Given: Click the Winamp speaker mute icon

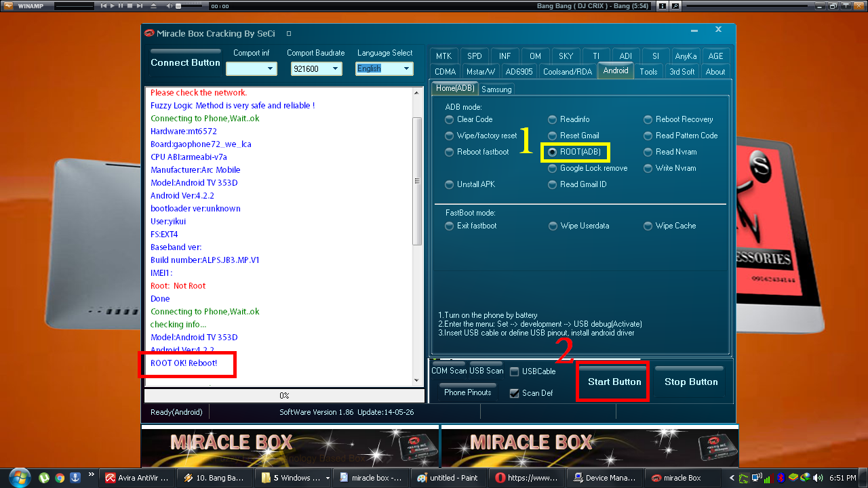Looking at the screenshot, I should pyautogui.click(x=169, y=5).
